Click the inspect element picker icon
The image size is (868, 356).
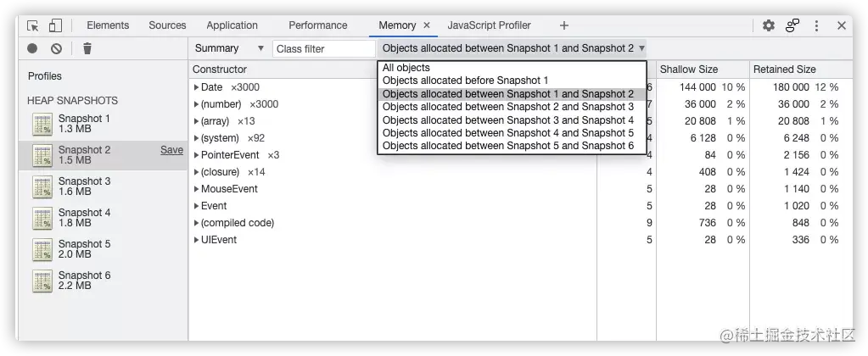click(32, 25)
